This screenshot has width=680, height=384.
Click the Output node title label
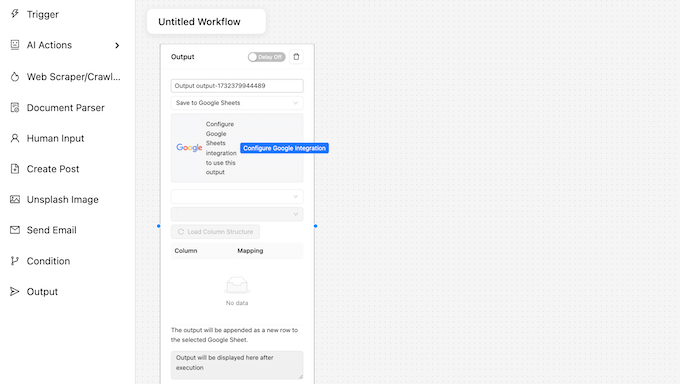pyautogui.click(x=183, y=57)
